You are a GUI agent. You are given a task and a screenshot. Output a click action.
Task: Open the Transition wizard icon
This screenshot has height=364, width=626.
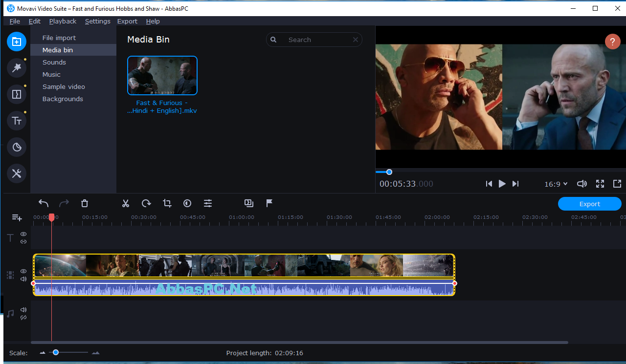point(249,203)
